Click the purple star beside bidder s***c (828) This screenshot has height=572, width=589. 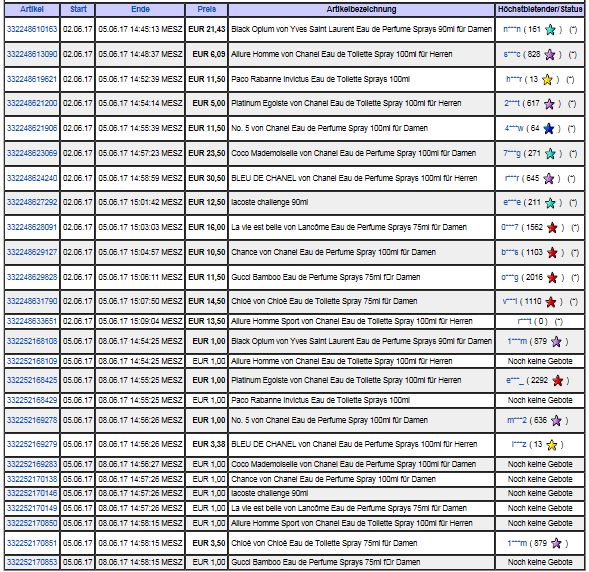(x=550, y=54)
